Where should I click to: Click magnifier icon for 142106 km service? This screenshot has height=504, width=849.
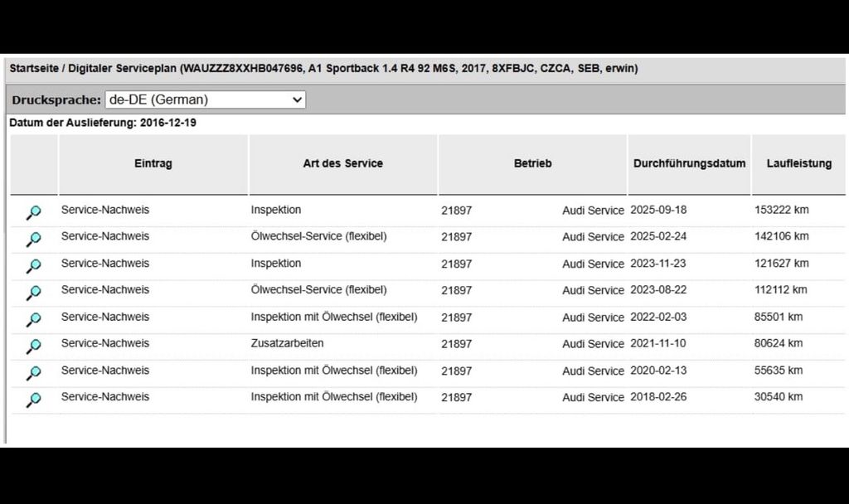[x=33, y=239]
